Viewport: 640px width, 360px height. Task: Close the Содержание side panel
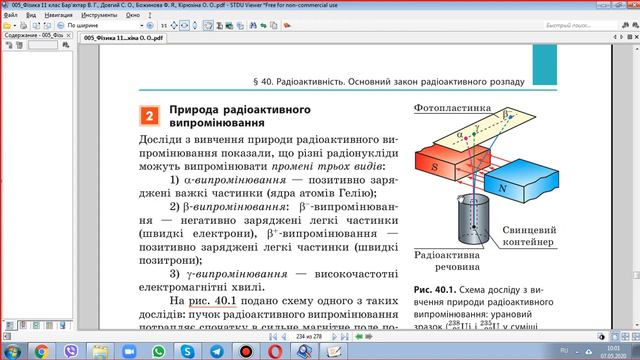pos(69,36)
